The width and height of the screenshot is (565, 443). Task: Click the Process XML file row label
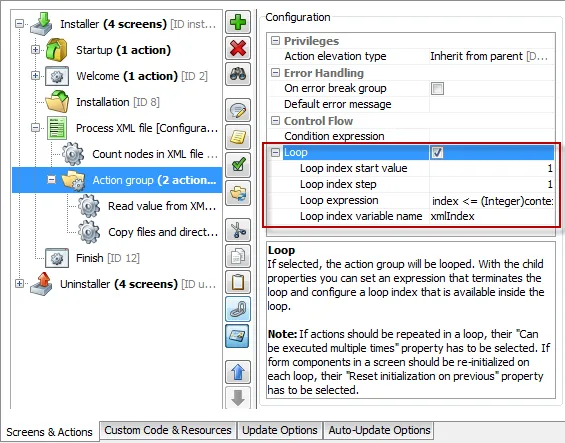point(147,128)
